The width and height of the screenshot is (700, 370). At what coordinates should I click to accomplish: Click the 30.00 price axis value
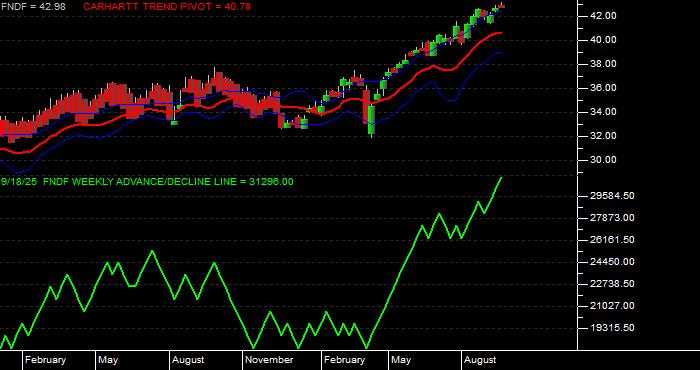(603, 160)
